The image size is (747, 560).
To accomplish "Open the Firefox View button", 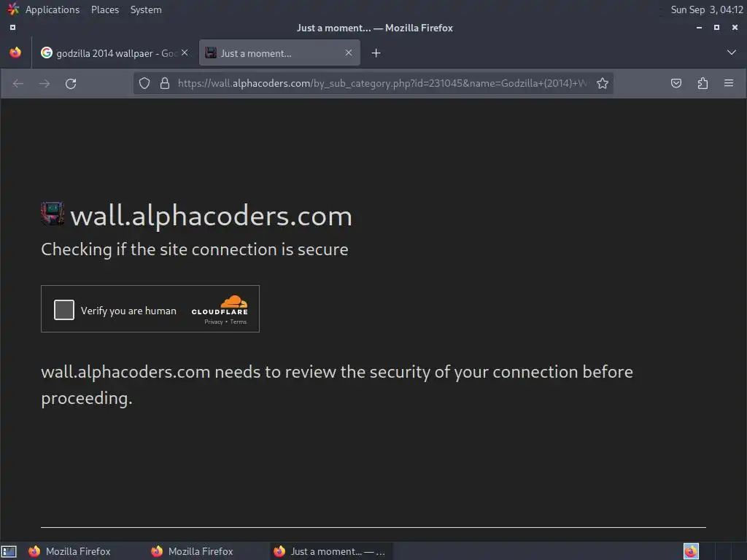I will point(15,52).
